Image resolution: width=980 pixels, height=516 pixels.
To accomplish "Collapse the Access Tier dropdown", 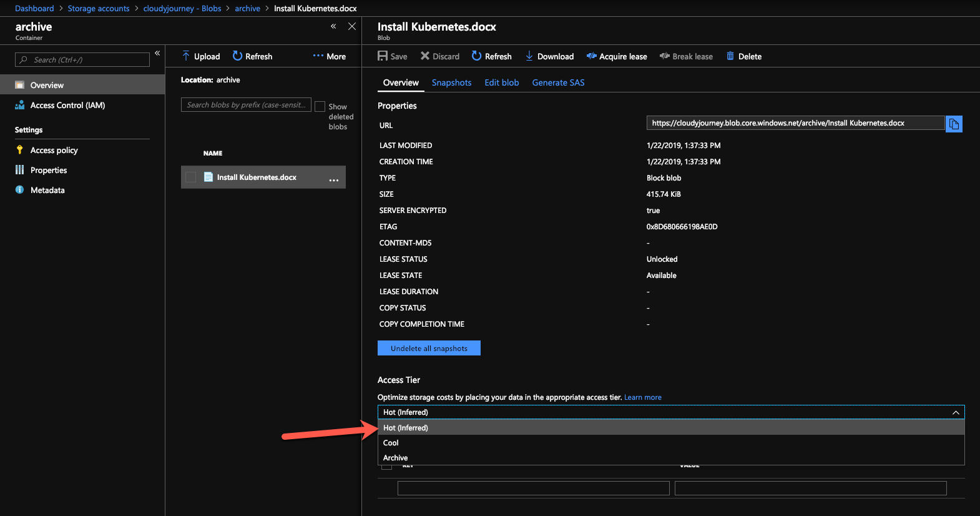I will click(956, 412).
